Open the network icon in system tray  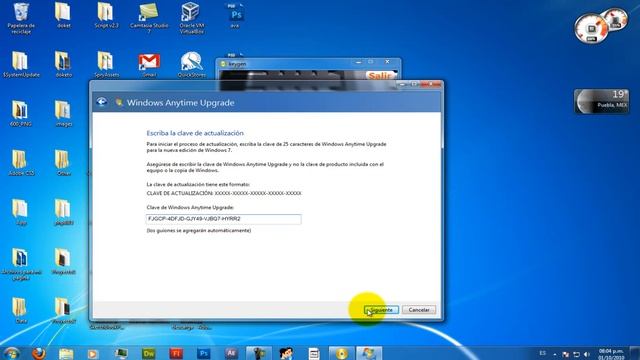tap(576, 354)
